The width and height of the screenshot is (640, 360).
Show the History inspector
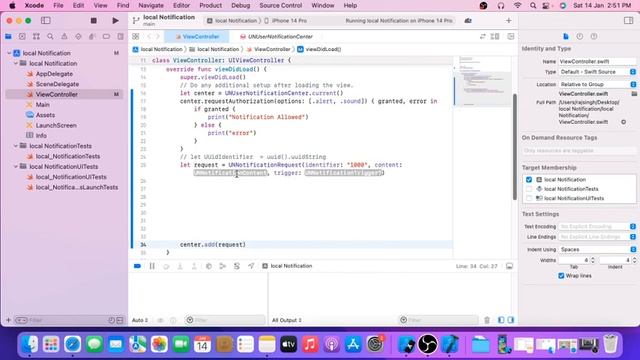[x=580, y=36]
